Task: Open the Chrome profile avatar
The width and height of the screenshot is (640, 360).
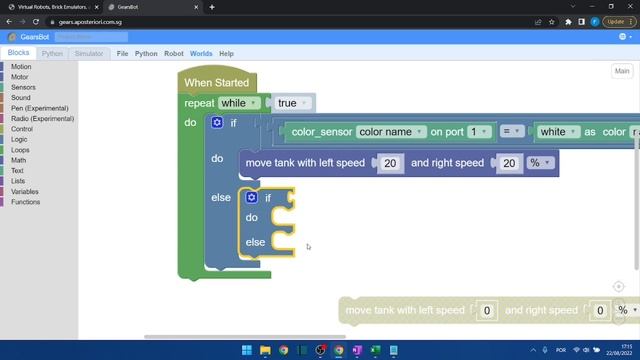Action: pos(595,22)
